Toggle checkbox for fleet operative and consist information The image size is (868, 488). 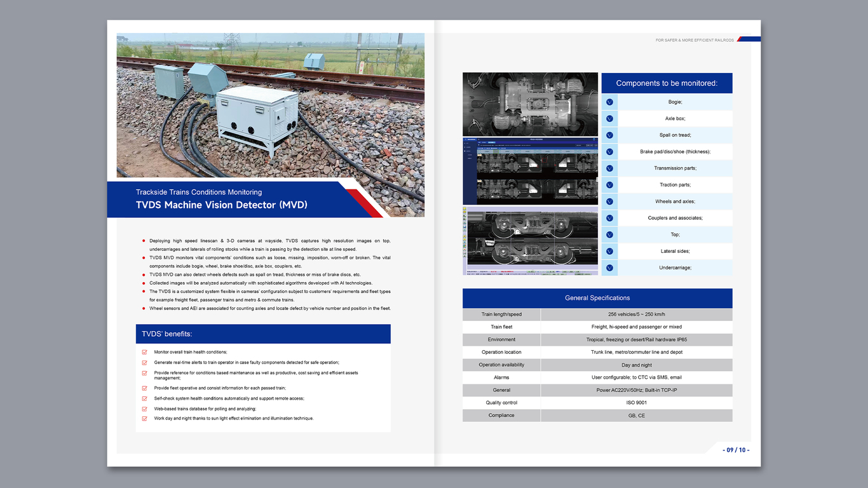(x=145, y=388)
